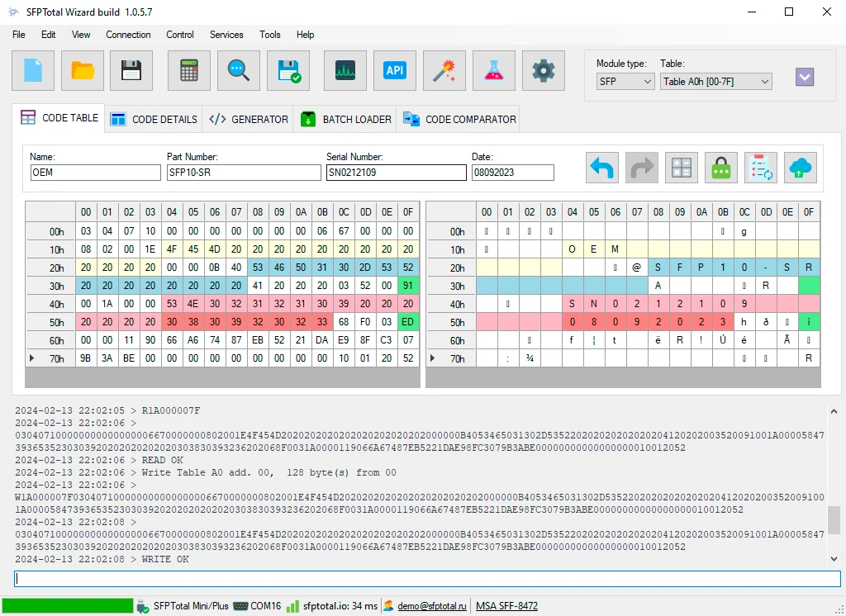
Task: Click the gray redo arrow icon
Action: tap(642, 168)
